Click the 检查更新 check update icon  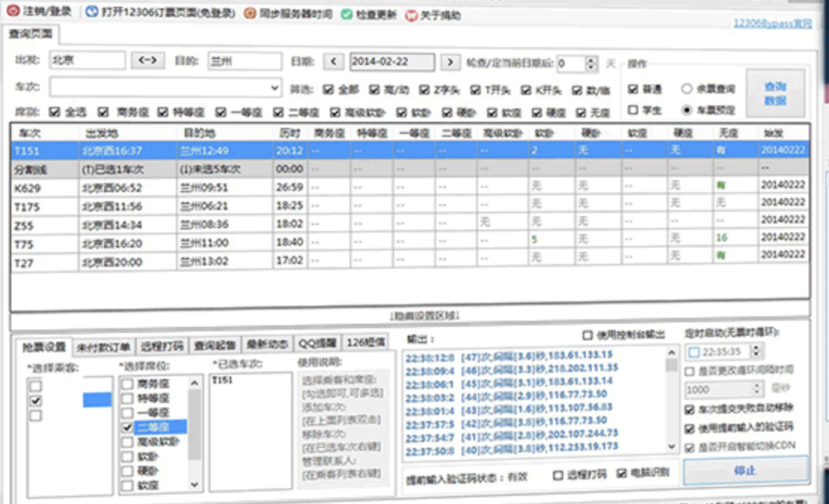[346, 13]
